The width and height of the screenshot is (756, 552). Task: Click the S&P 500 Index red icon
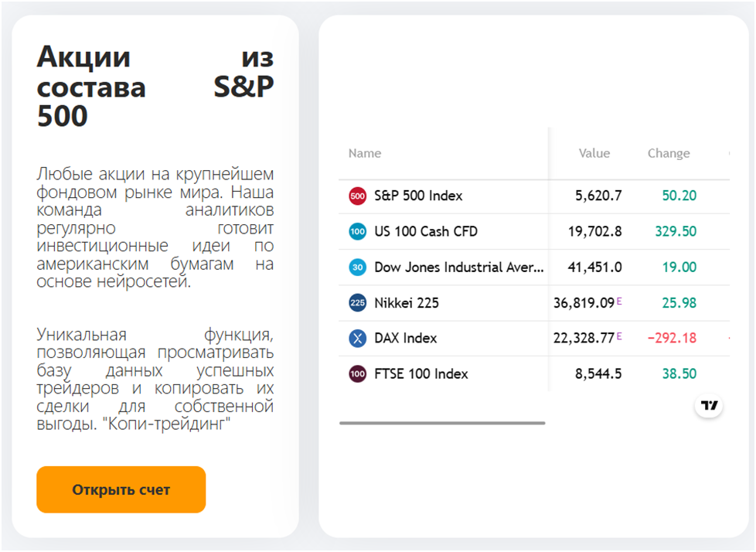[357, 196]
